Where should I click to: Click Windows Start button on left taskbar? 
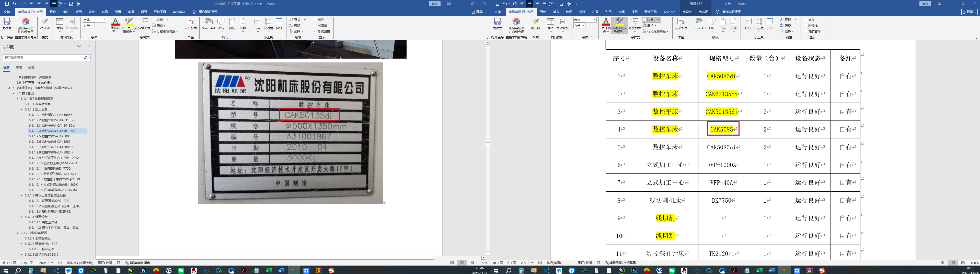click(5, 271)
